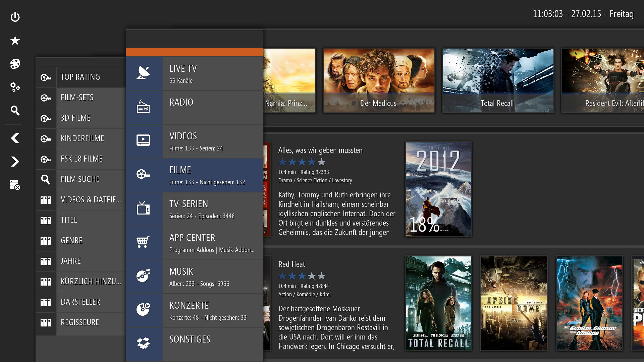Click the Musik disc icon
Screen dimensions: 644x362
(143, 276)
